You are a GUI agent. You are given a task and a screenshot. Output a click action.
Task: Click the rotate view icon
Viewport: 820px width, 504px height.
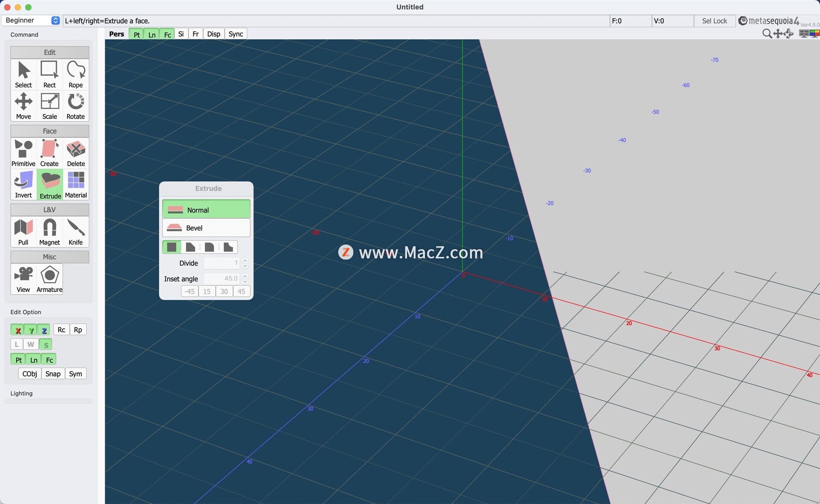(x=788, y=34)
